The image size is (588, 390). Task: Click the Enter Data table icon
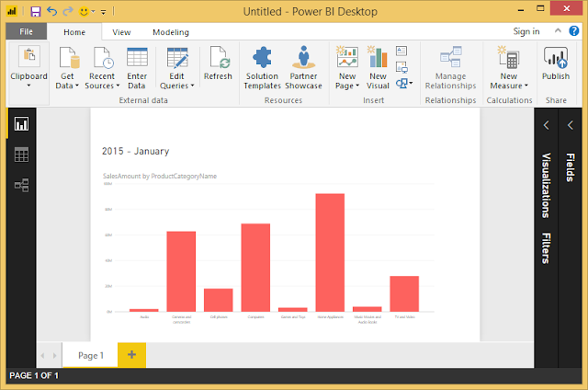(137, 57)
